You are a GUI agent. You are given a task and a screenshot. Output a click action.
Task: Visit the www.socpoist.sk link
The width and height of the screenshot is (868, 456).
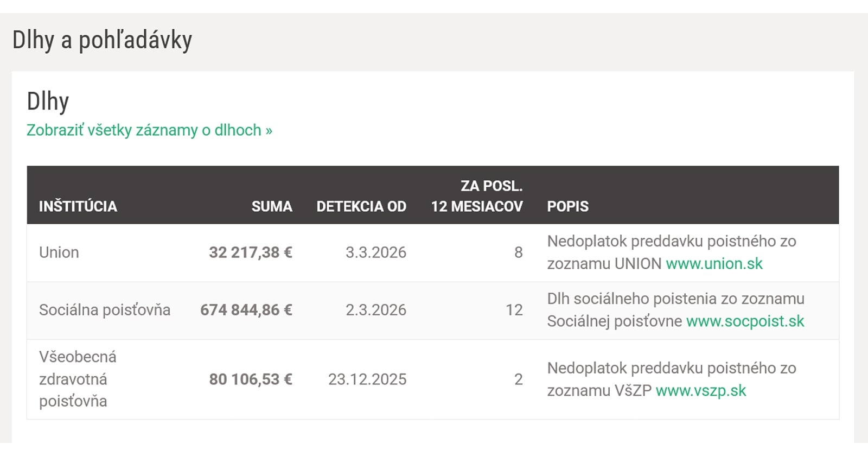pos(745,321)
